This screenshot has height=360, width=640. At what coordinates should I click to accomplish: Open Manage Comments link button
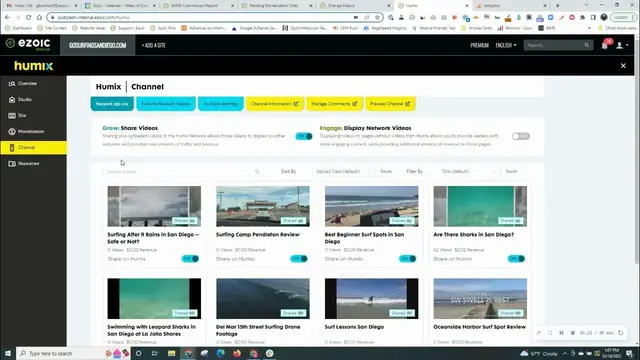click(334, 104)
